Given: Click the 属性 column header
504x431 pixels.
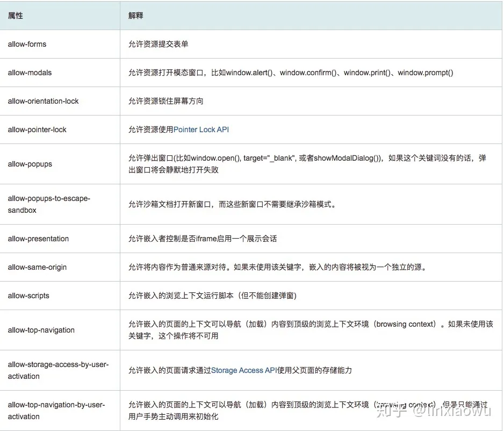Looking at the screenshot, I should [16, 16].
